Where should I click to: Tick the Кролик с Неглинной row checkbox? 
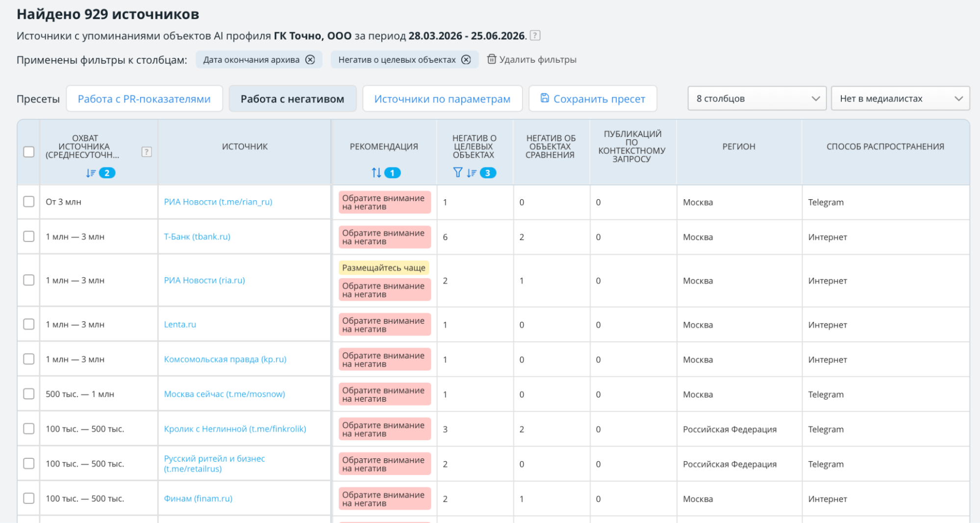(x=29, y=429)
